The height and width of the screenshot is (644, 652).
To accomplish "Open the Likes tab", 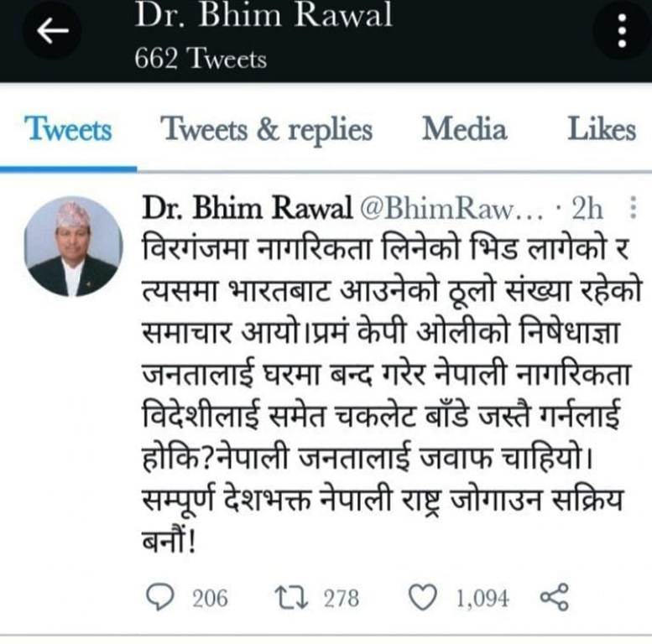I will click(x=602, y=129).
